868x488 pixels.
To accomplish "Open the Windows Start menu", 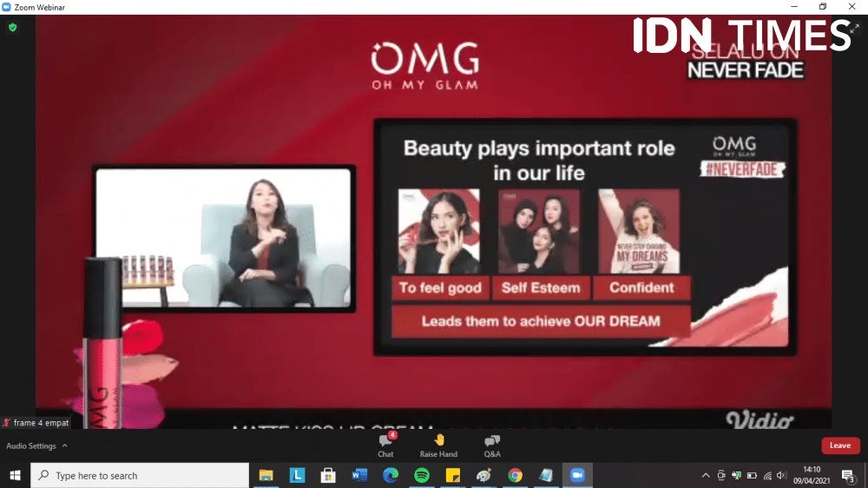I will point(15,476).
